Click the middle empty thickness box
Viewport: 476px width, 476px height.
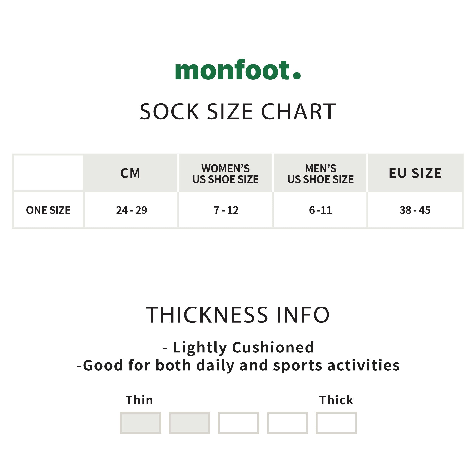click(x=238, y=423)
